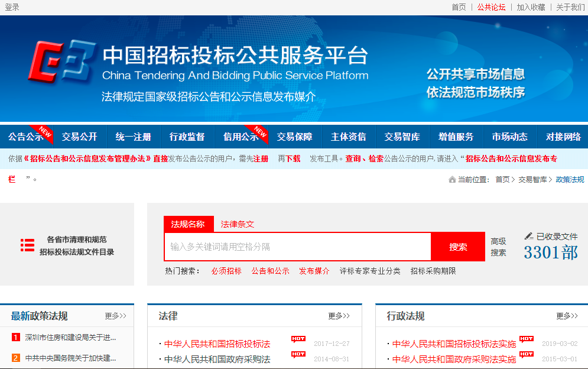This screenshot has width=588, height=369.
Task: Open the 交易公开 navigation menu
Action: pyautogui.click(x=80, y=137)
